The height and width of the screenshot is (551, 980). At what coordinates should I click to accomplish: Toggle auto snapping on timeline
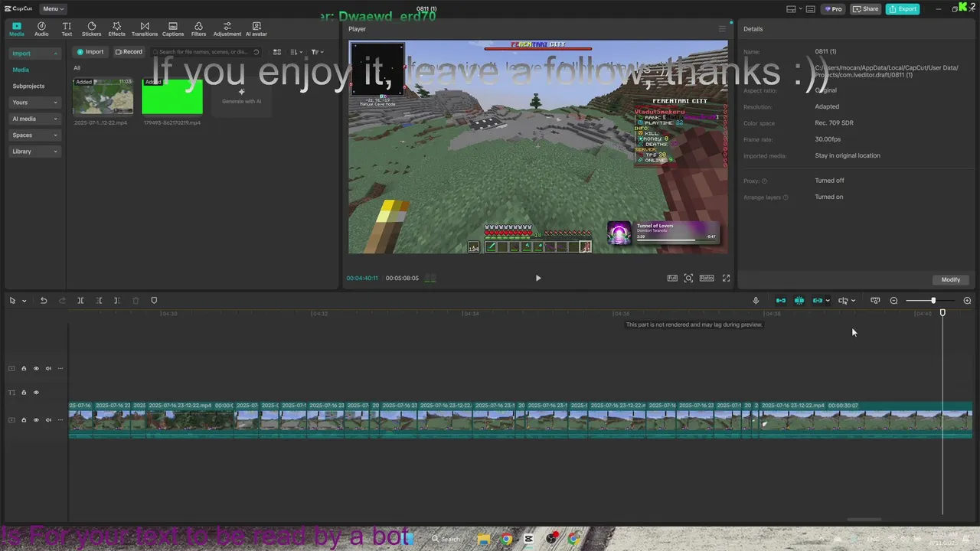pyautogui.click(x=799, y=301)
